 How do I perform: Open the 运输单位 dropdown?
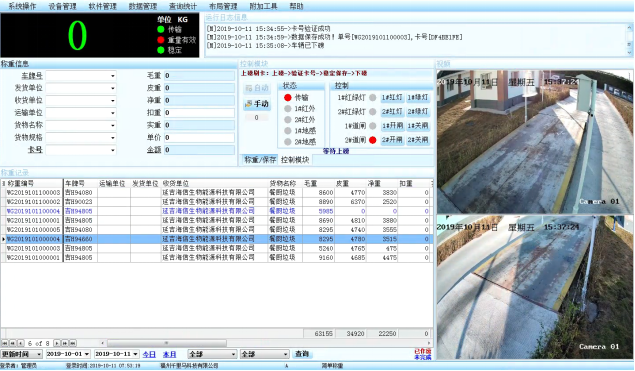[x=113, y=113]
